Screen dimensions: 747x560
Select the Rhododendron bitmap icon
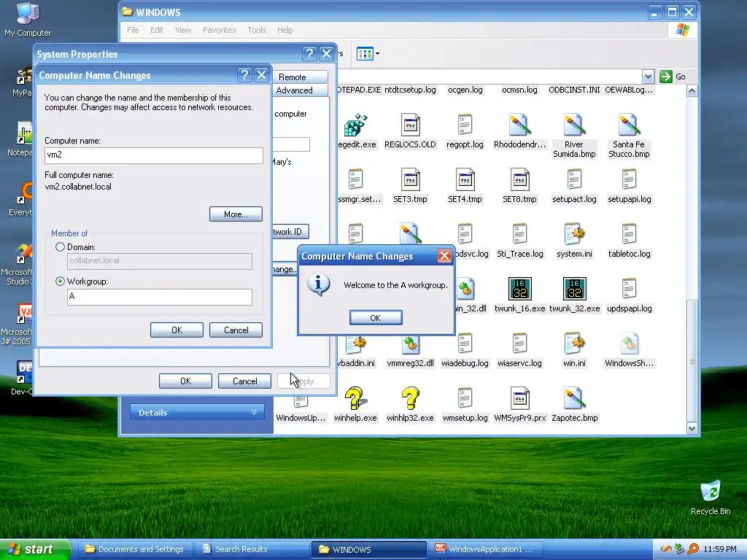tap(519, 125)
